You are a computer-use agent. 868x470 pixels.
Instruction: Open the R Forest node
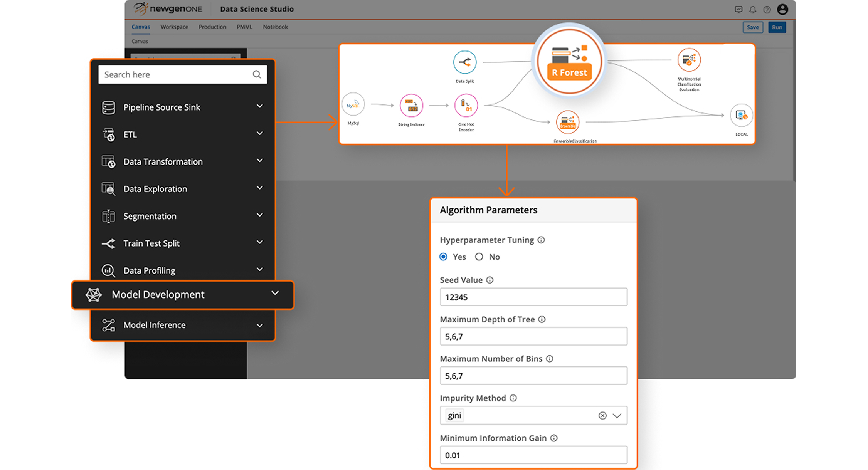coord(569,62)
